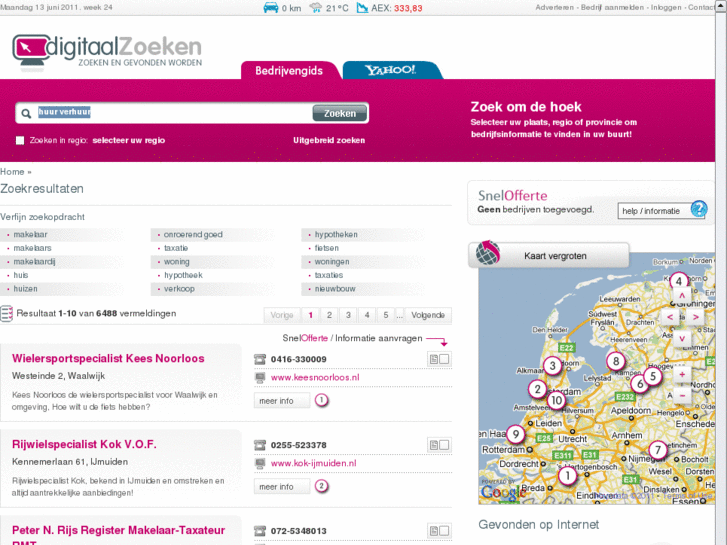
Task: Tick SnelOfferte checkbox for Peter N. Rijs
Action: [444, 531]
